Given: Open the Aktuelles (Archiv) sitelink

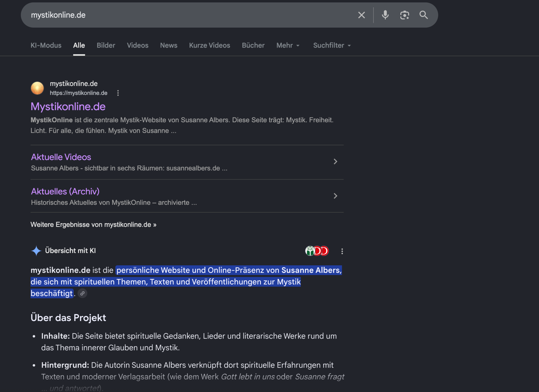Looking at the screenshot, I should point(65,191).
